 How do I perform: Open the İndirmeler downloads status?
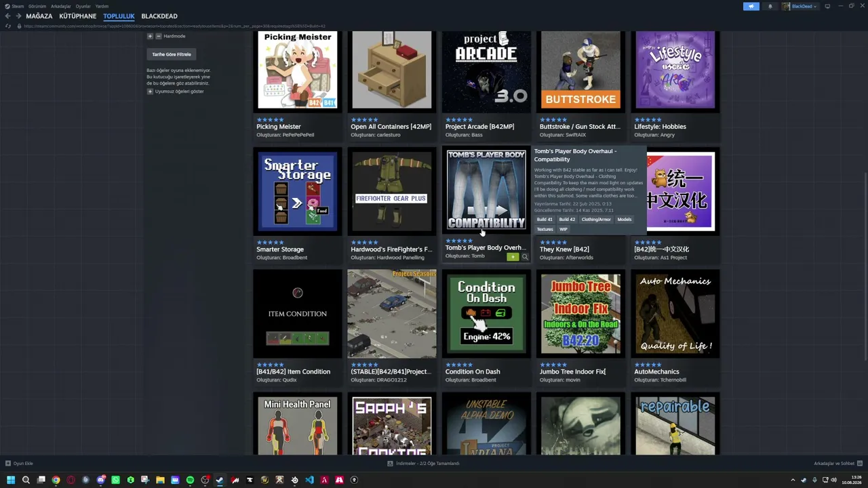(x=424, y=464)
